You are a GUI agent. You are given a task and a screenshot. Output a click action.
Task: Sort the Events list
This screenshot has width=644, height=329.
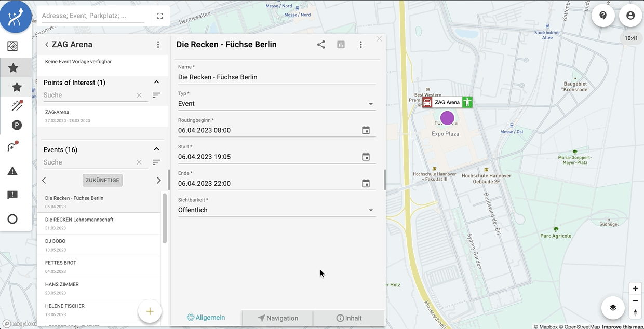[x=156, y=162]
